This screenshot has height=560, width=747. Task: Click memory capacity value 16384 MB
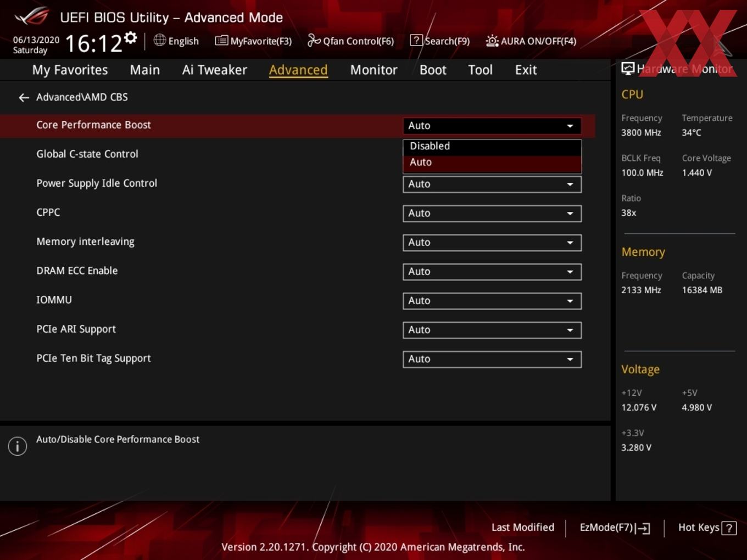point(702,290)
